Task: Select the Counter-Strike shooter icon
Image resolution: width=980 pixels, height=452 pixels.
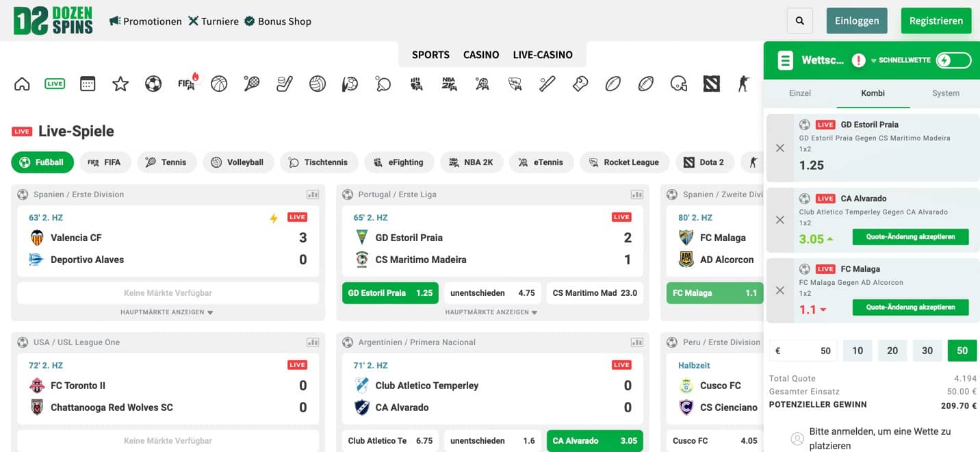Action: click(744, 84)
